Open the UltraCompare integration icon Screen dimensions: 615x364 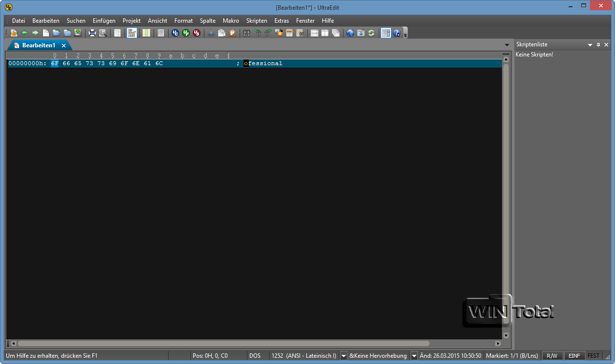point(175,32)
